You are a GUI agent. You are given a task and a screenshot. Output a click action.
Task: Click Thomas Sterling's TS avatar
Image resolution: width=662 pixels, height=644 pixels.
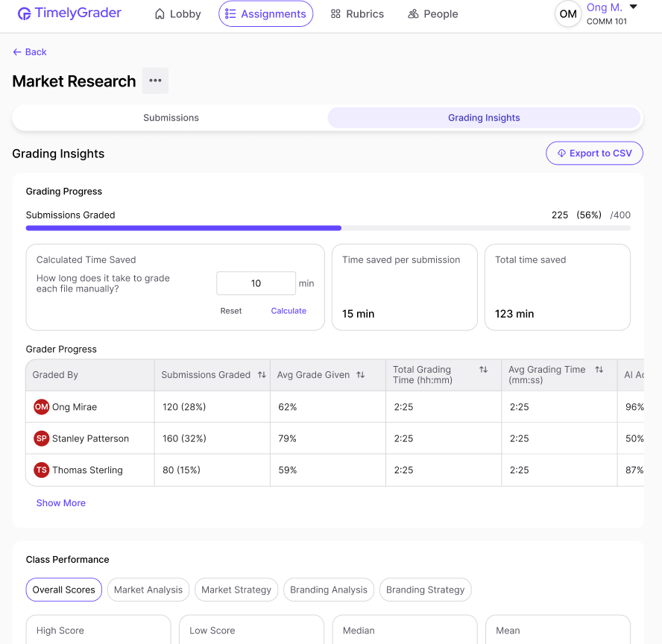click(x=41, y=470)
